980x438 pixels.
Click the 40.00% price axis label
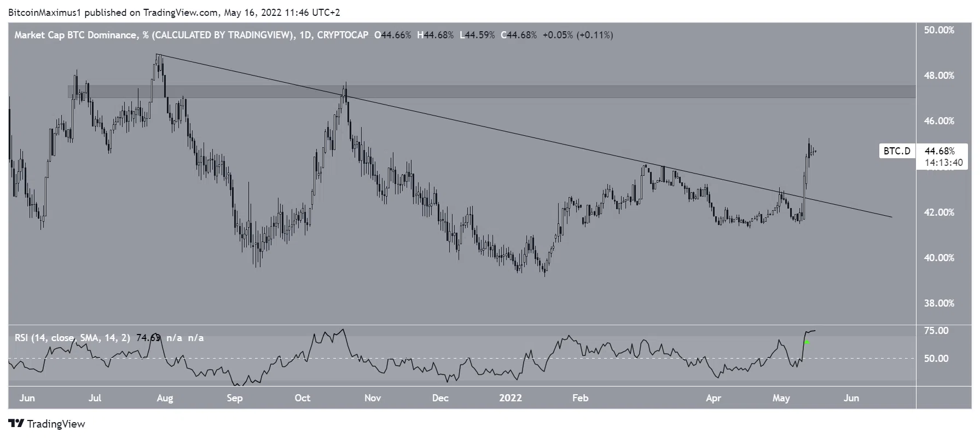click(939, 258)
